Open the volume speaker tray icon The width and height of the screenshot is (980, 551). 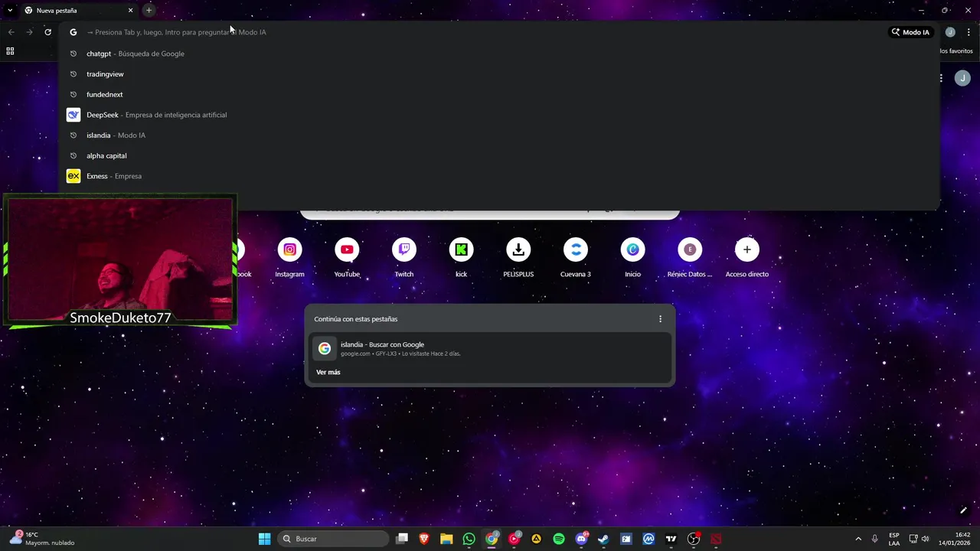coord(925,539)
